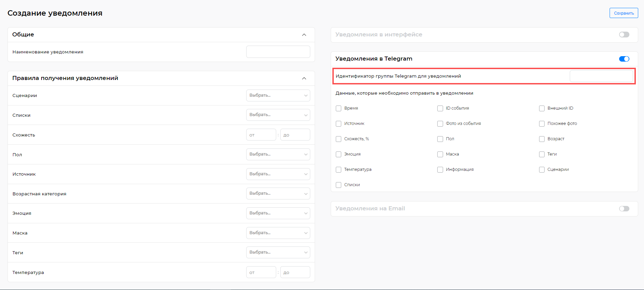Check the Время checkbox

pyautogui.click(x=339, y=108)
